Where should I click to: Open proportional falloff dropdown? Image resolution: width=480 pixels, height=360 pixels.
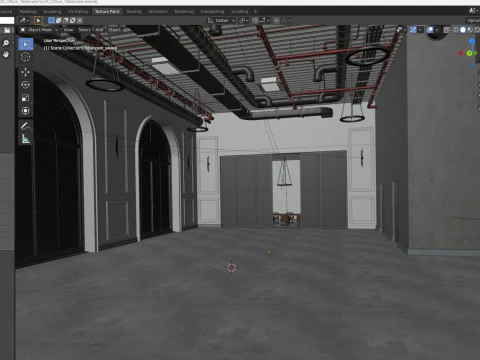tap(286, 21)
